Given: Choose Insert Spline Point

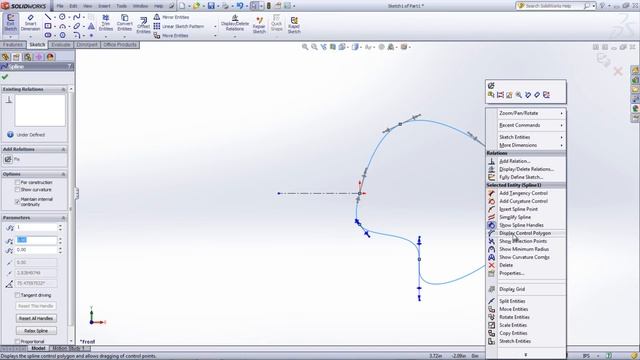Looking at the screenshot, I should 518,209.
